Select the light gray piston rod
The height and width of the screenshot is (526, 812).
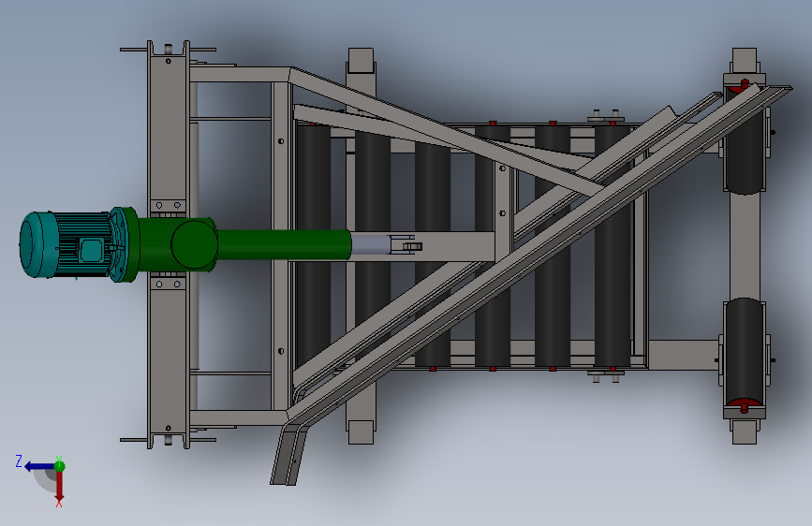(x=370, y=244)
